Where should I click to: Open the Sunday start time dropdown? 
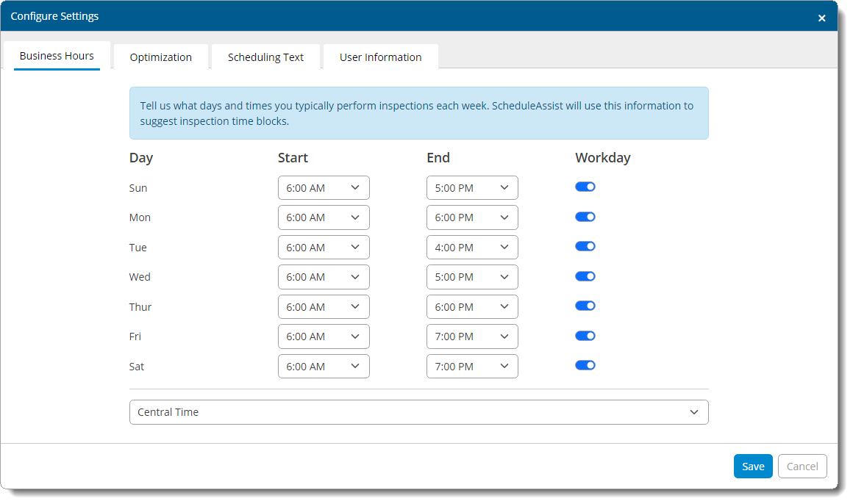(x=324, y=188)
